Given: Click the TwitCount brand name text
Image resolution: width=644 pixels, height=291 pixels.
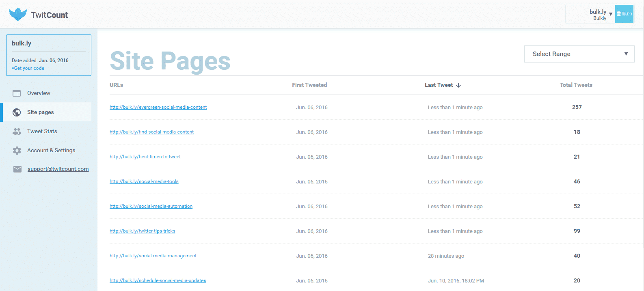Looking at the screenshot, I should tap(49, 15).
